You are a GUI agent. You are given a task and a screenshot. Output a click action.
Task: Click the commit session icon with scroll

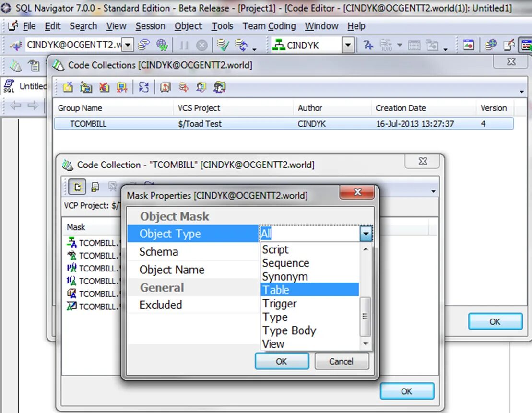point(144,45)
